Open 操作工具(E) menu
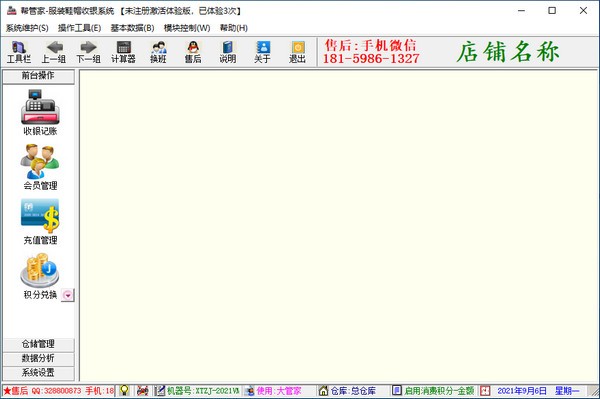The height and width of the screenshot is (399, 600). (x=79, y=28)
